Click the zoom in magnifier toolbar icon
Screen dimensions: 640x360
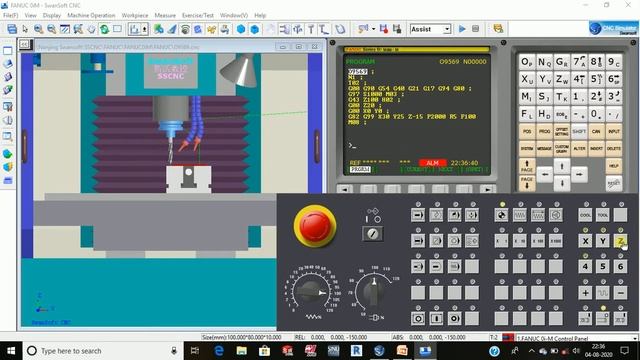point(38,29)
